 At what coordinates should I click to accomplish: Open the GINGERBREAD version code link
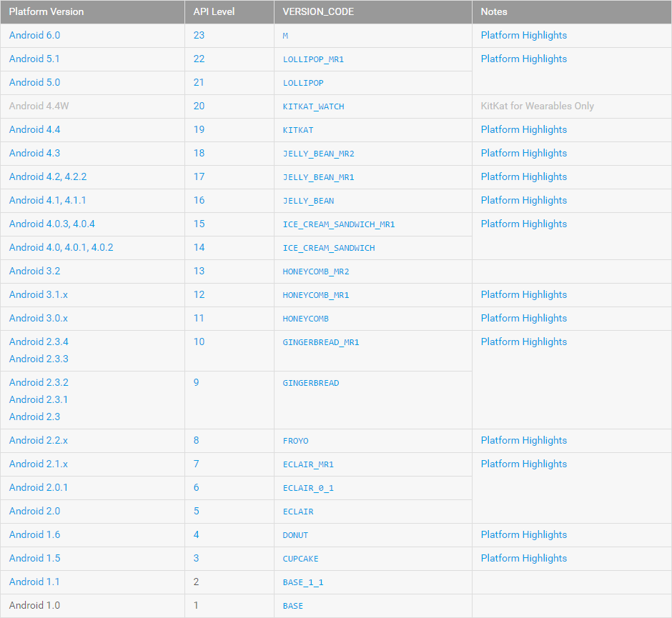pos(311,383)
